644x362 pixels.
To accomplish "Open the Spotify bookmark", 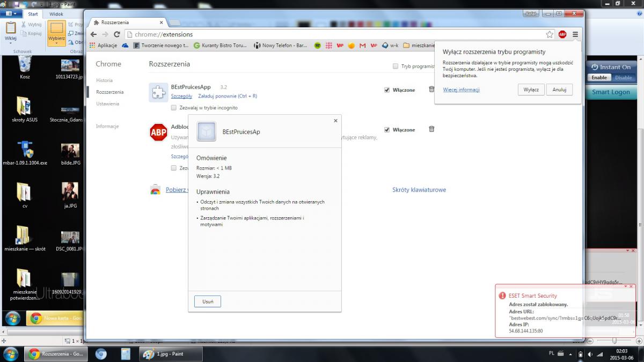I will click(x=318, y=46).
